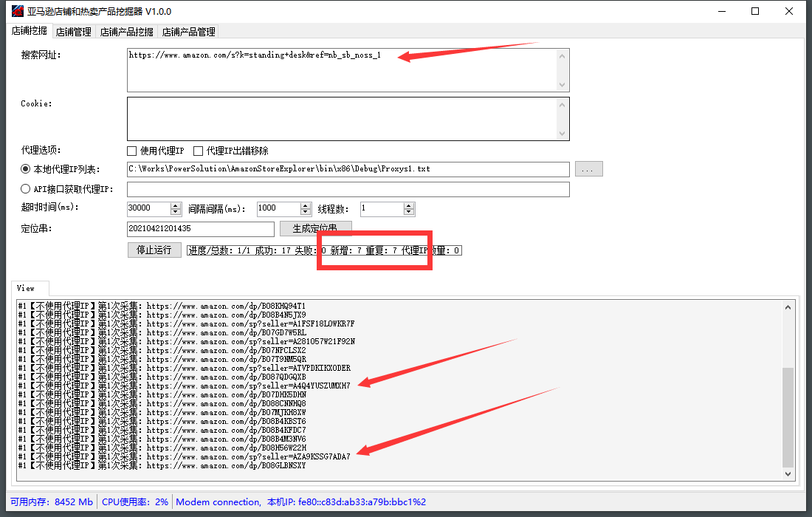Click the Modem connection 本机IP status entry
Screen dimensions: 812x517
tap(301, 502)
